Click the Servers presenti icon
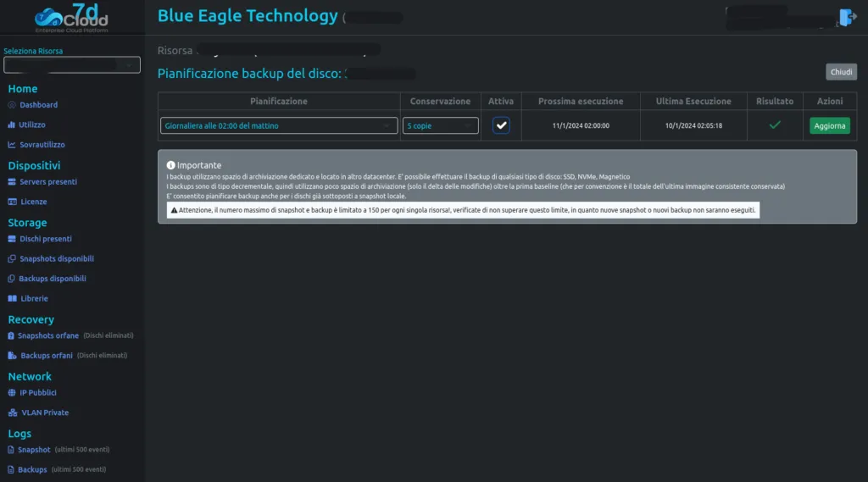Viewport: 868px width, 482px height. click(x=12, y=182)
